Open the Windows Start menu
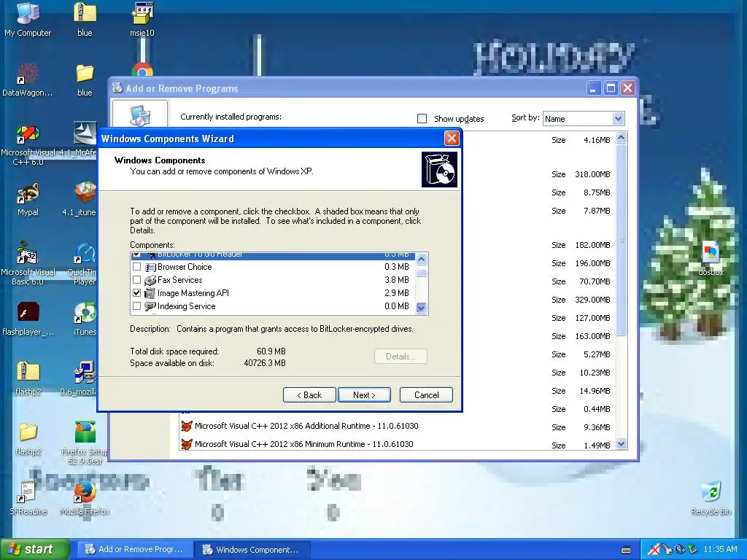Screen dimensions: 747x560 [x=34, y=550]
